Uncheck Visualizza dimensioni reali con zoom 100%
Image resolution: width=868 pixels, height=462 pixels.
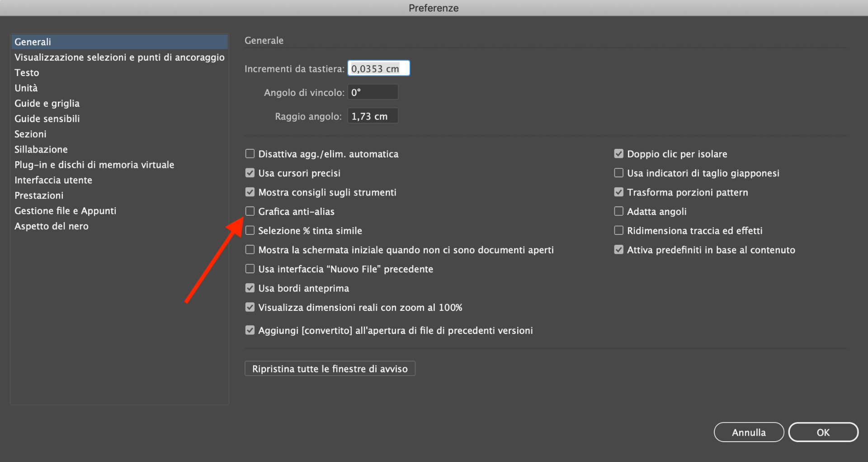(250, 307)
